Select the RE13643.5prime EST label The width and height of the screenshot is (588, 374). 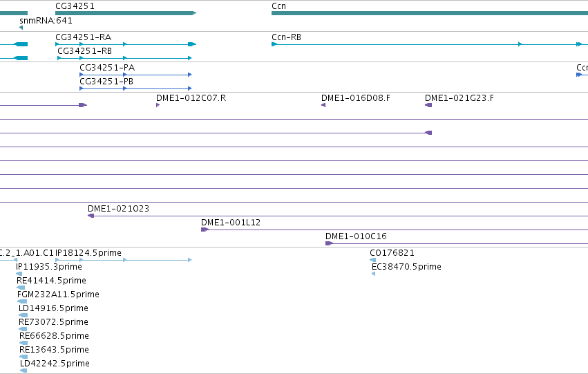click(x=54, y=350)
